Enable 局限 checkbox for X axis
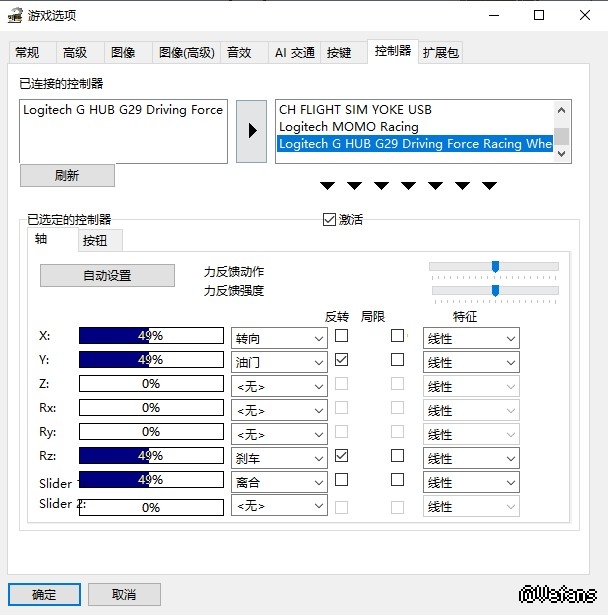Viewport: 608px width, 615px height. click(x=397, y=336)
